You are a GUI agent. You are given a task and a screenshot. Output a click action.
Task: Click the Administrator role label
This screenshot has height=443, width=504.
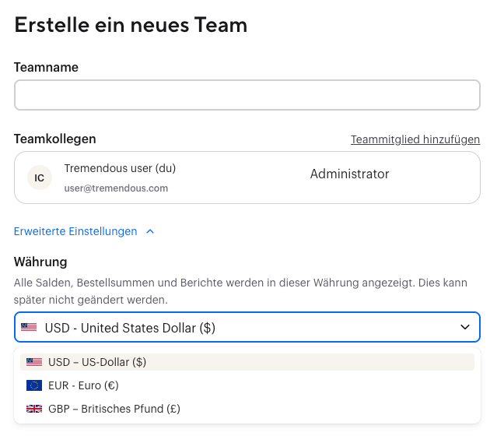[x=349, y=174]
